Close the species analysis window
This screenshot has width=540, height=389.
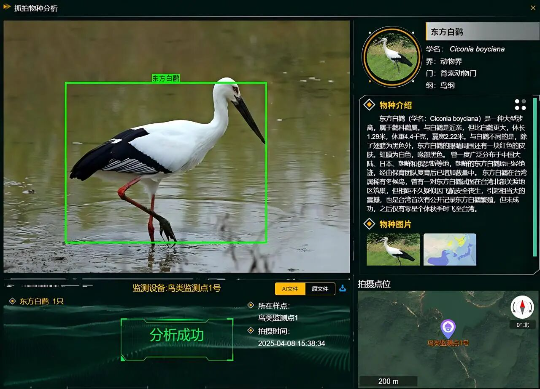tap(533, 8)
